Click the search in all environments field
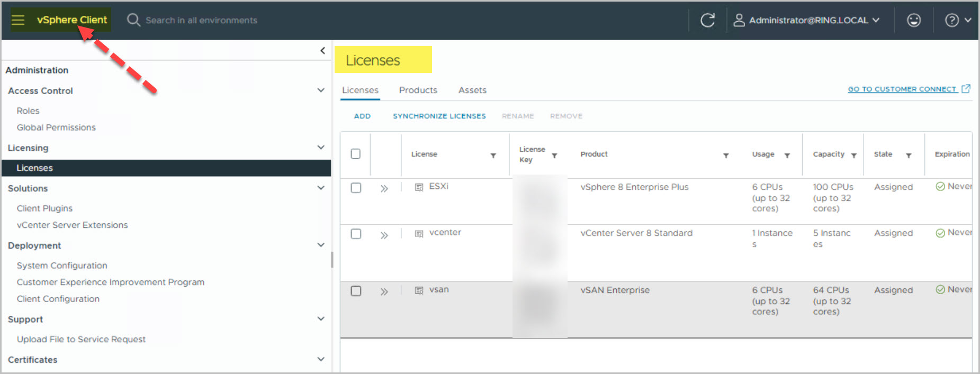This screenshot has width=980, height=374. point(201,20)
